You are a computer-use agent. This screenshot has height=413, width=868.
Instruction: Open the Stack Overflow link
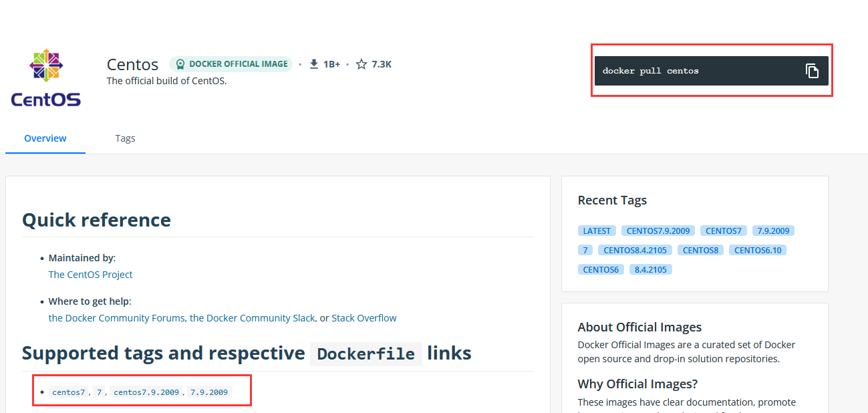[364, 318]
